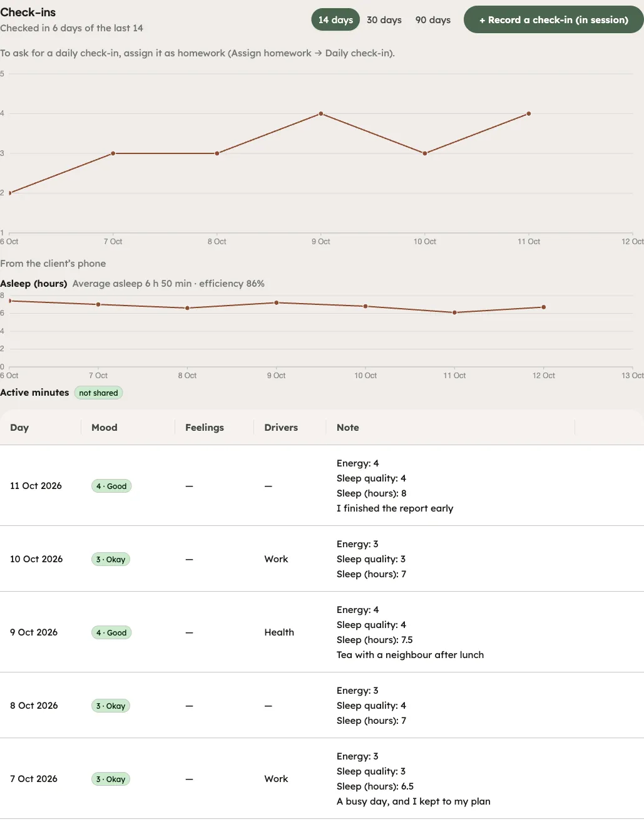Click the 'Work' driver for 10 Oct 2026

(x=276, y=559)
